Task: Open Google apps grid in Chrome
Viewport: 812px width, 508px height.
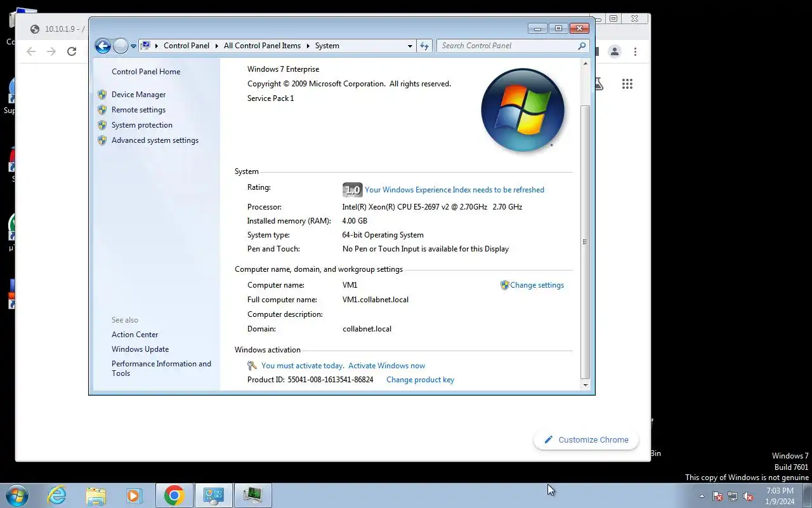Action: 627,84
